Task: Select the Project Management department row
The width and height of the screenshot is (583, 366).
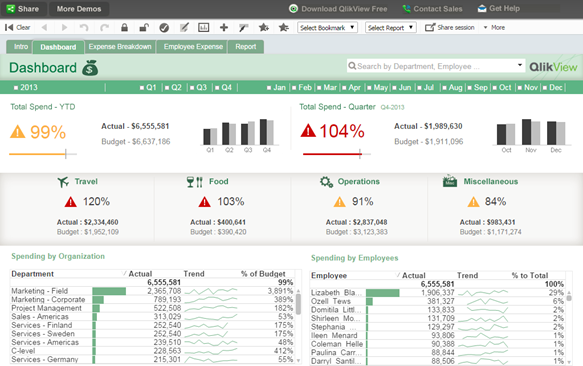Action: pyautogui.click(x=152, y=308)
